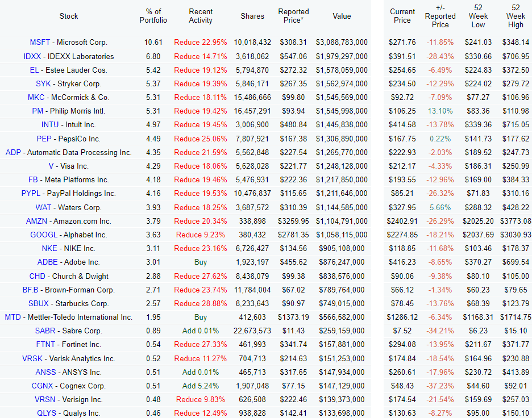Select Mettler-Toledo's 52 week low $1168.31
The width and height of the screenshot is (532, 418).
pos(478,317)
